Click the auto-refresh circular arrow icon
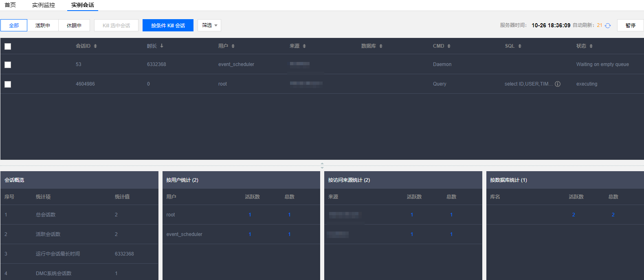644x280 pixels. [608, 26]
